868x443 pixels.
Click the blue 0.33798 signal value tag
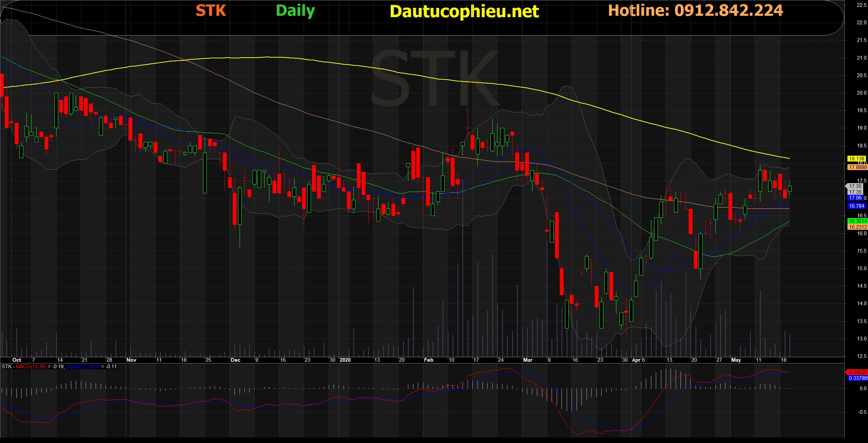pyautogui.click(x=857, y=378)
